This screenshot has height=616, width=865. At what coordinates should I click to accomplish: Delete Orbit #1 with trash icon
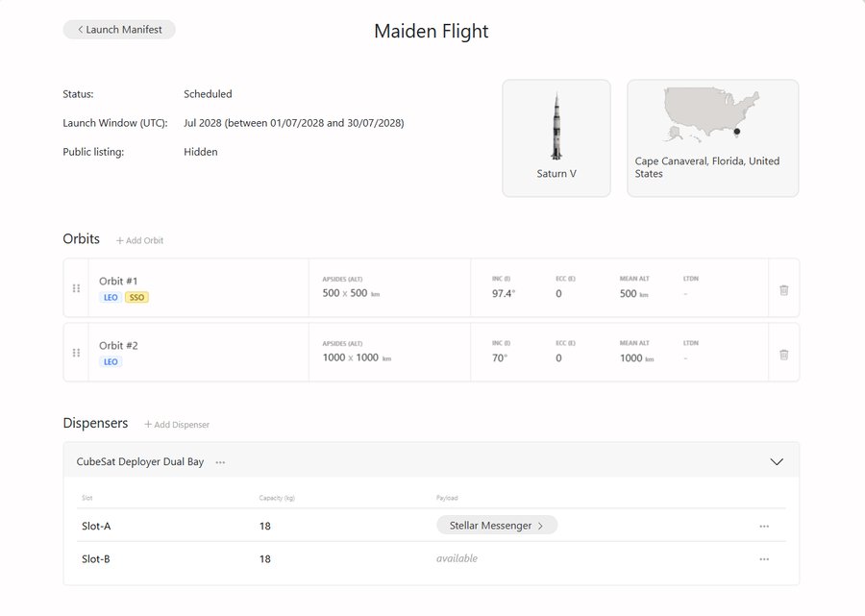click(783, 290)
